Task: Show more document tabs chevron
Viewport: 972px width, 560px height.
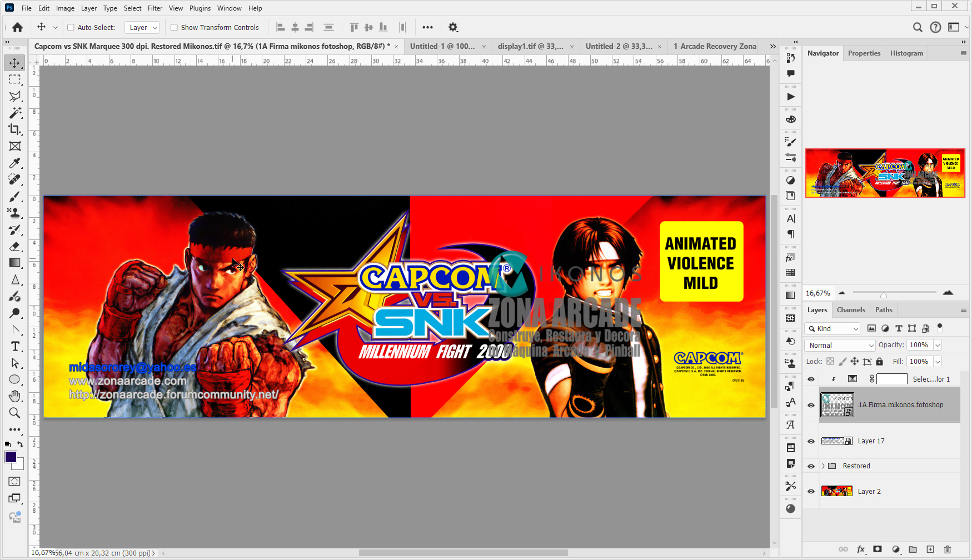Action: [x=772, y=46]
